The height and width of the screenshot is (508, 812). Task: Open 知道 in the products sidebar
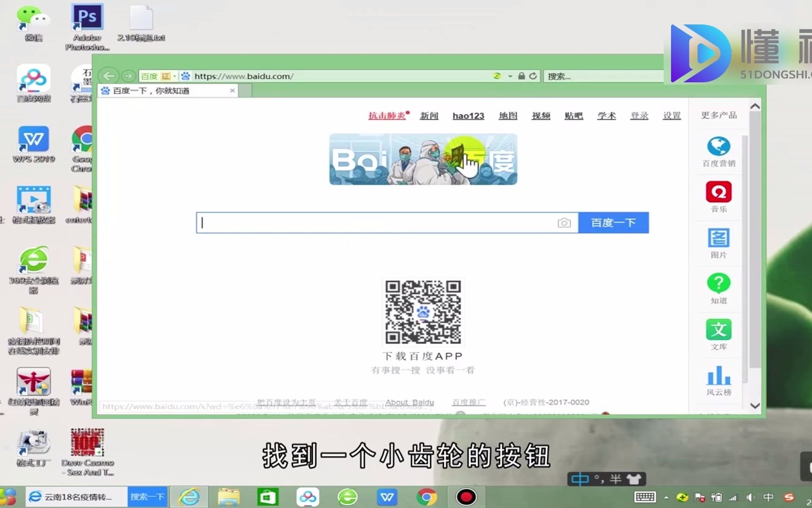click(x=719, y=288)
